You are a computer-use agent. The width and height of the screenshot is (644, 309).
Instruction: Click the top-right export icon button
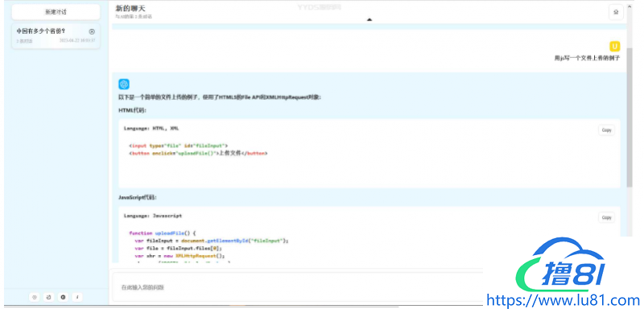616,12
